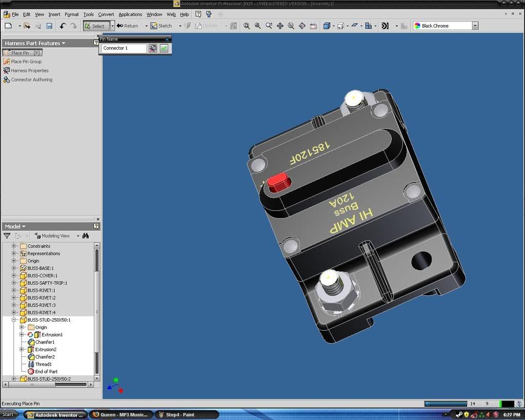Open the Tools menu
The image size is (525, 420).
click(88, 14)
